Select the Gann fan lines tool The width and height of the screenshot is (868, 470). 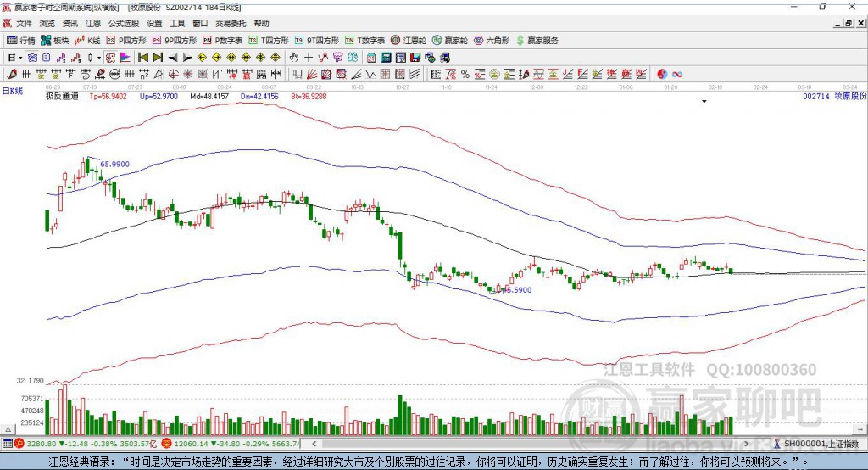[312, 75]
